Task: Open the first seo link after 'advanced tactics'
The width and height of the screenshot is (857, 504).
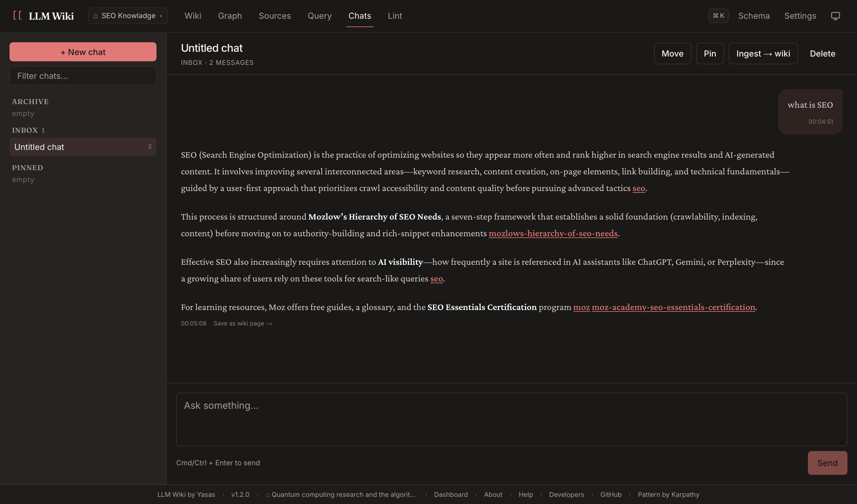Action: (639, 188)
